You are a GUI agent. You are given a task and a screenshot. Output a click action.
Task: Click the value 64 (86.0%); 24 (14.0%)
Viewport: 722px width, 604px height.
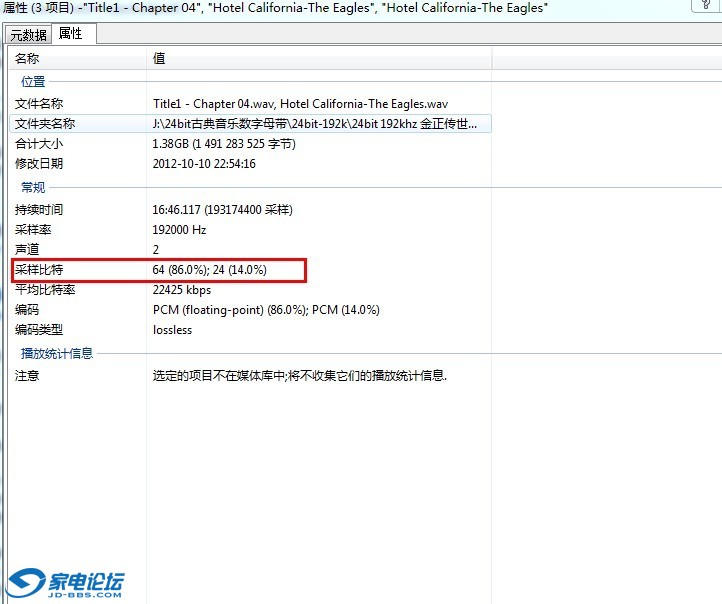click(210, 269)
